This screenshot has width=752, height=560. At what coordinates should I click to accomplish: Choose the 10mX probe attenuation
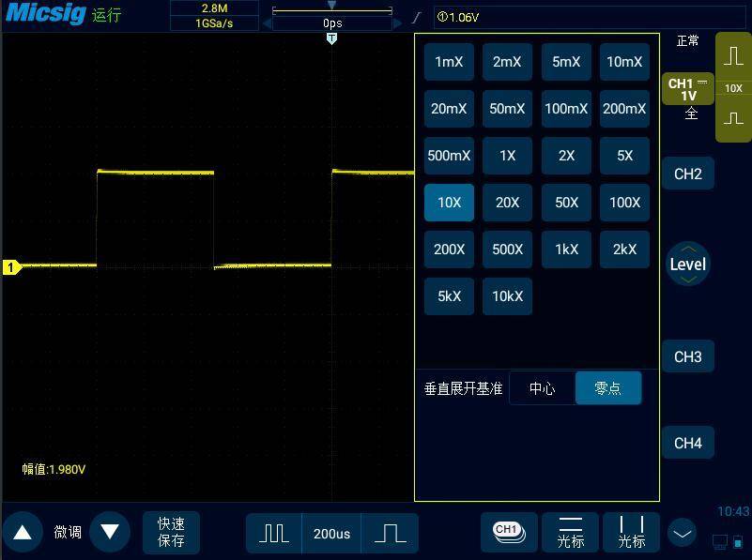[x=624, y=62]
